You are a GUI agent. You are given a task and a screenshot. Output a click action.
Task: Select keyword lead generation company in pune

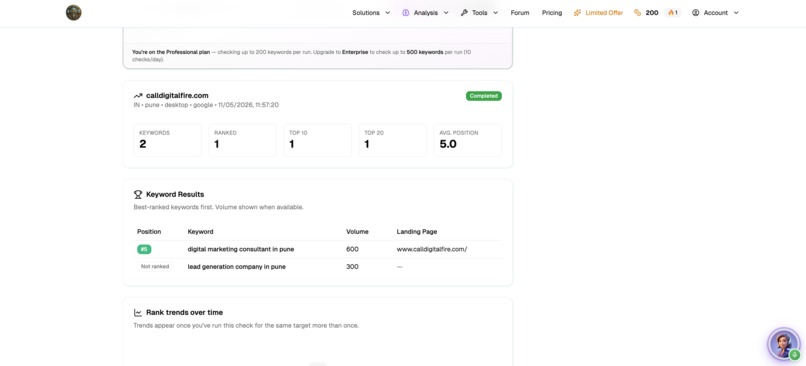point(236,267)
